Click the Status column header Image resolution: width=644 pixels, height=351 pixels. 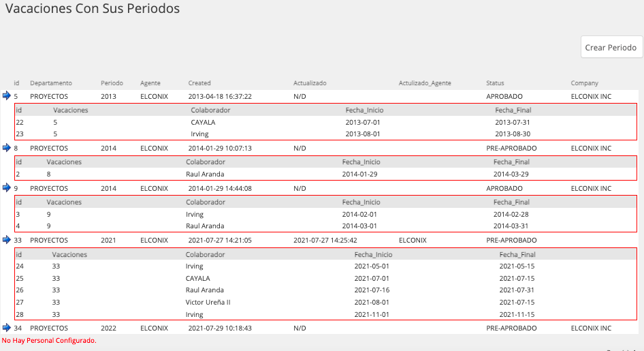pyautogui.click(x=495, y=83)
